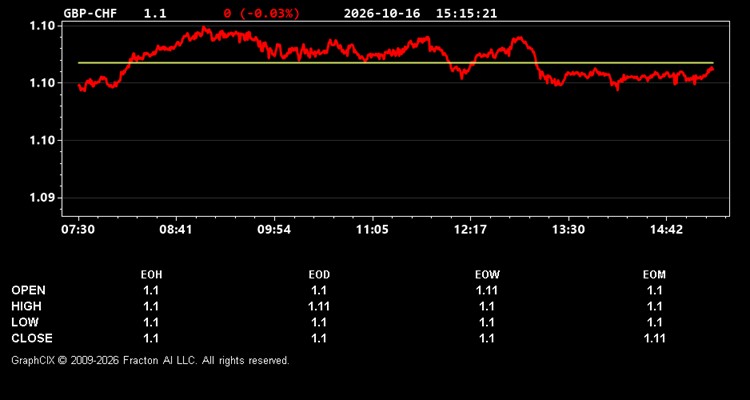Click the EOD column header

pos(319,275)
